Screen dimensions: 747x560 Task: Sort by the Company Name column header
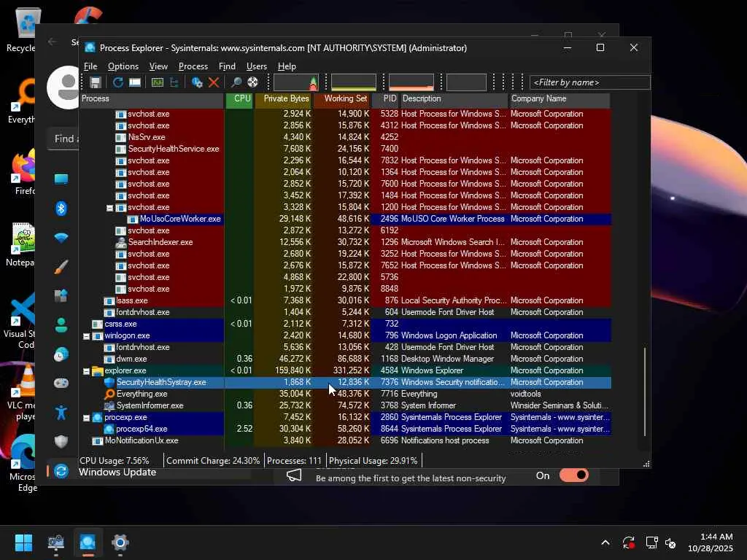[560, 98]
